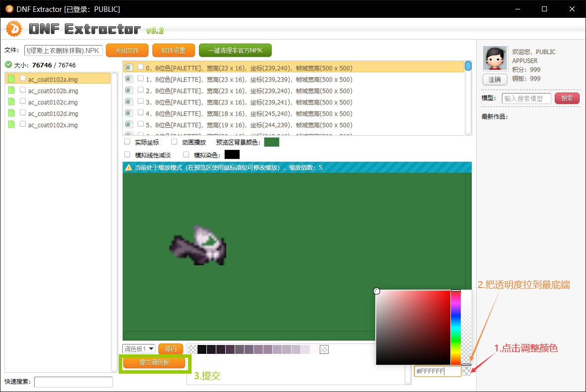Screen dimensions: 586x392
Task: Tick the checkbox for ac_coat0102b.img
Action: [x=23, y=90]
